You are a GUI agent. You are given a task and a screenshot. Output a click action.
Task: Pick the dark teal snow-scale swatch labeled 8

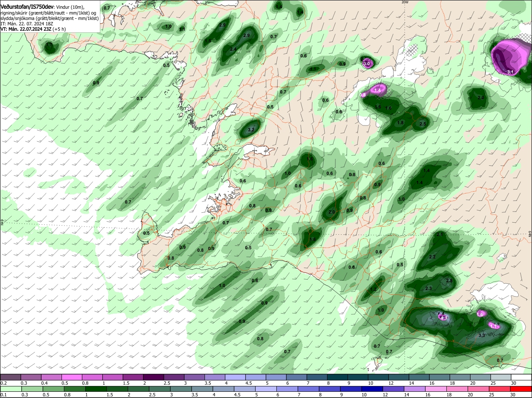click(x=337, y=377)
